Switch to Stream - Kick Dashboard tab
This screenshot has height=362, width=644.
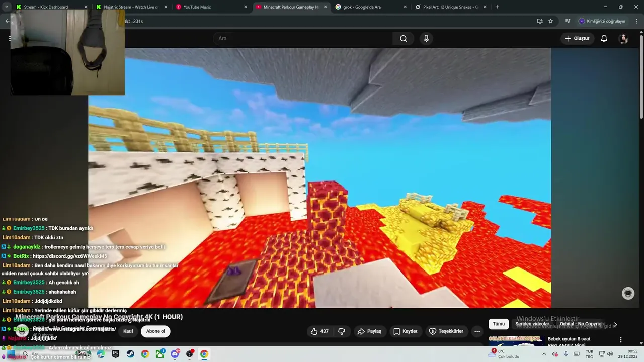(x=51, y=7)
